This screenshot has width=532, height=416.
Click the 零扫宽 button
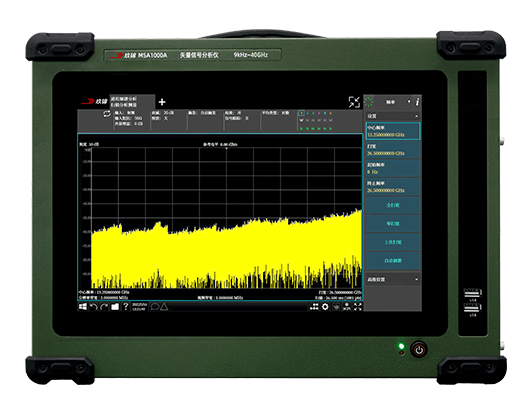[393, 224]
